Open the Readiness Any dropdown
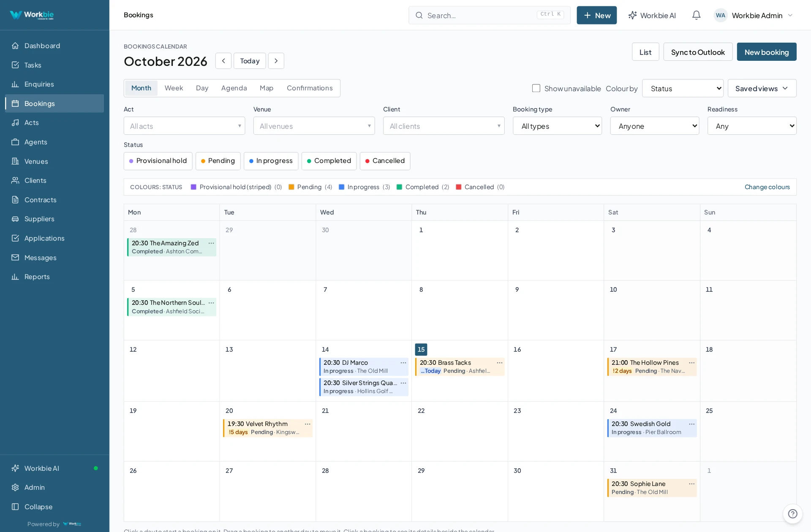The width and height of the screenshot is (811, 532). (x=752, y=126)
